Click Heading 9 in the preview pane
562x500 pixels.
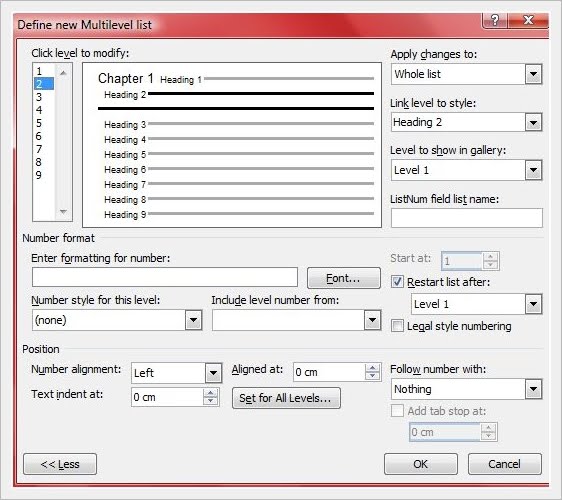pos(125,215)
